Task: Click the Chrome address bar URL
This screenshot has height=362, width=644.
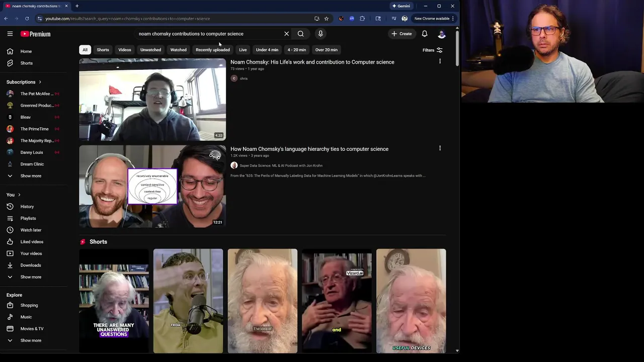Action: pyautogui.click(x=128, y=19)
